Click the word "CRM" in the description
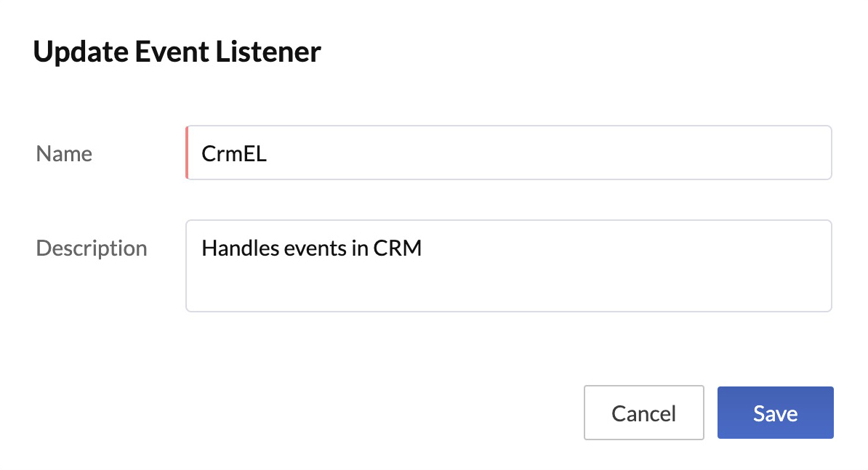Viewport: 868px width, 470px height. (398, 248)
